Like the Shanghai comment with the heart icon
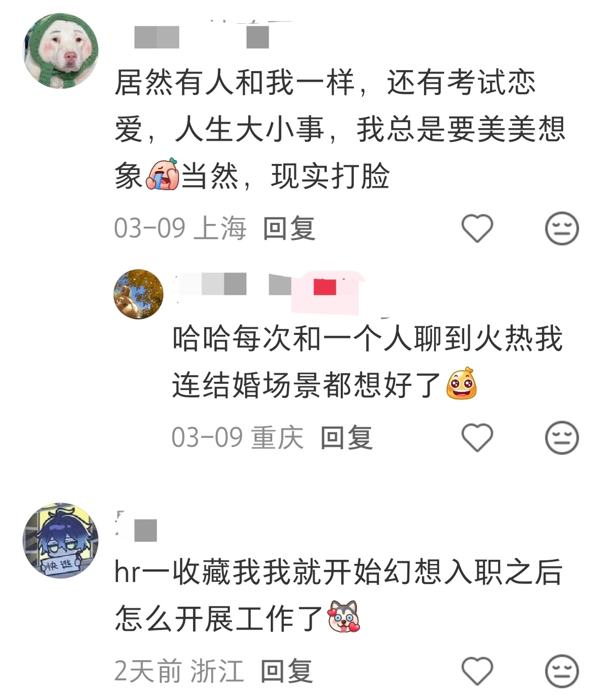Viewport: 615px width, 700px height. pos(477,228)
